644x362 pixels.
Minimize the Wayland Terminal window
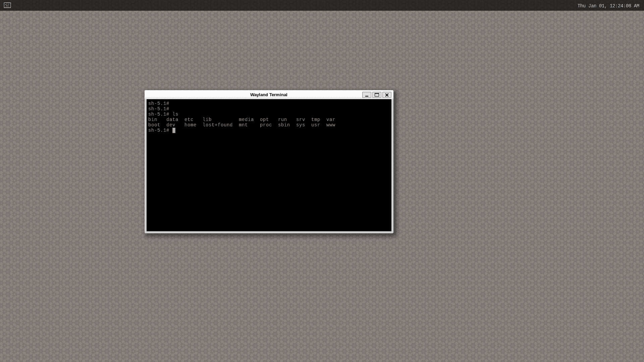click(x=367, y=95)
